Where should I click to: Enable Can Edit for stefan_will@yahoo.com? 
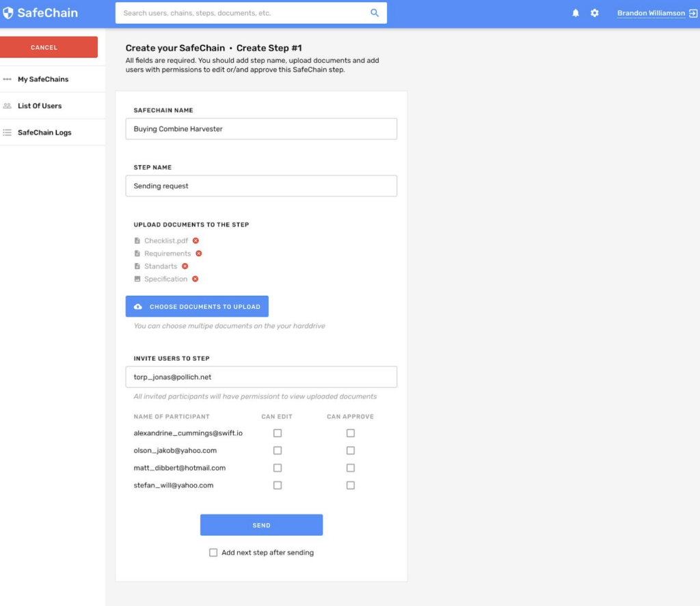pyautogui.click(x=278, y=485)
